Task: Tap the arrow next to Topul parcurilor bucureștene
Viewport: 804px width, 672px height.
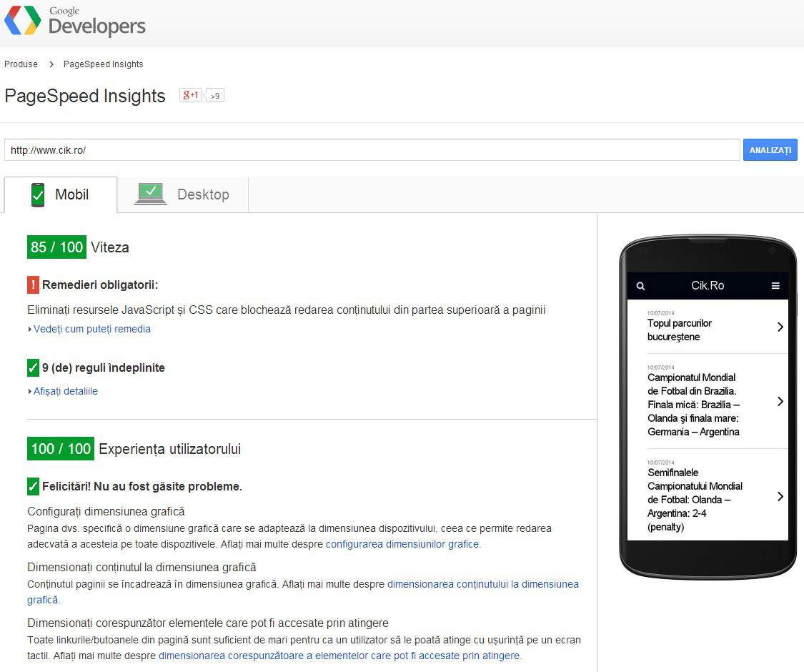Action: coord(780,327)
